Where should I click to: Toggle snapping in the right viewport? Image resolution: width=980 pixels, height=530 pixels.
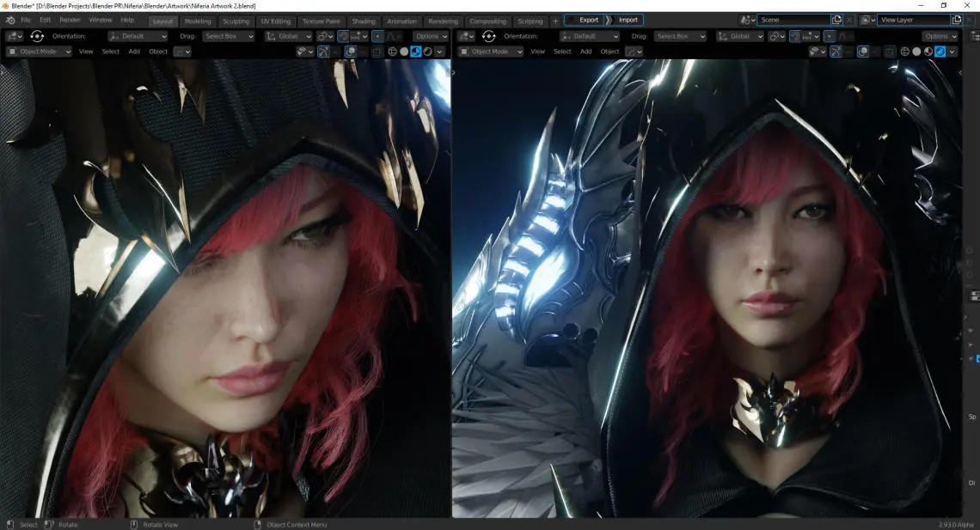[x=795, y=36]
